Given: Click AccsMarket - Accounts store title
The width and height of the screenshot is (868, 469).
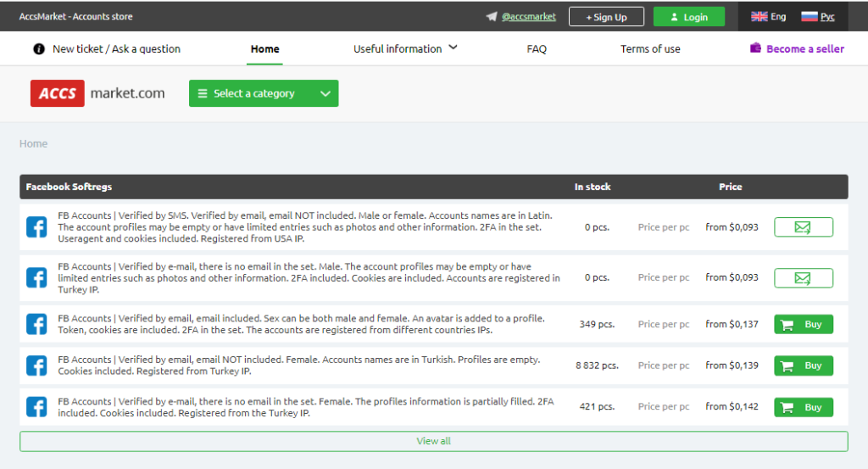Looking at the screenshot, I should coord(75,17).
